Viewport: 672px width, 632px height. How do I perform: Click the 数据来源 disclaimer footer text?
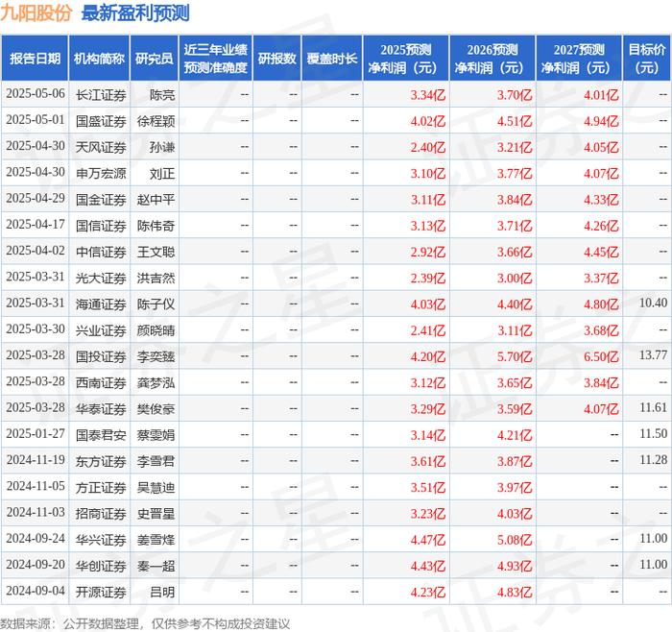pyautogui.click(x=145, y=623)
